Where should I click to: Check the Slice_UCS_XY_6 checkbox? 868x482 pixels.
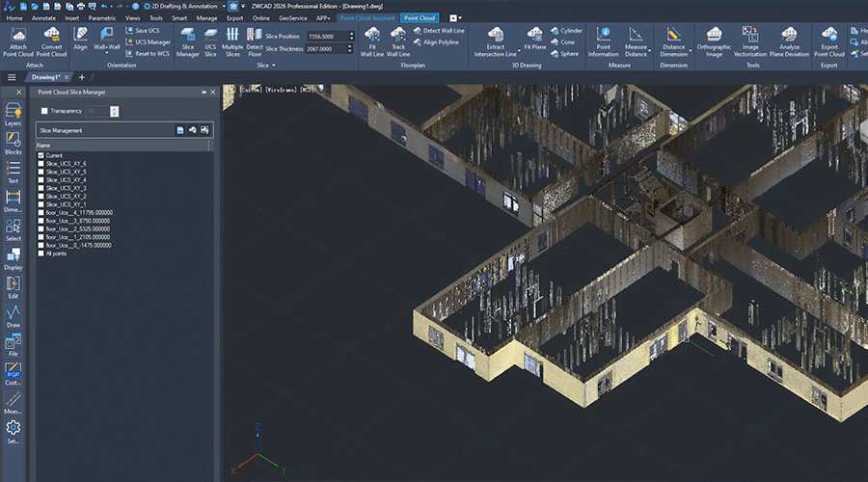pyautogui.click(x=41, y=164)
